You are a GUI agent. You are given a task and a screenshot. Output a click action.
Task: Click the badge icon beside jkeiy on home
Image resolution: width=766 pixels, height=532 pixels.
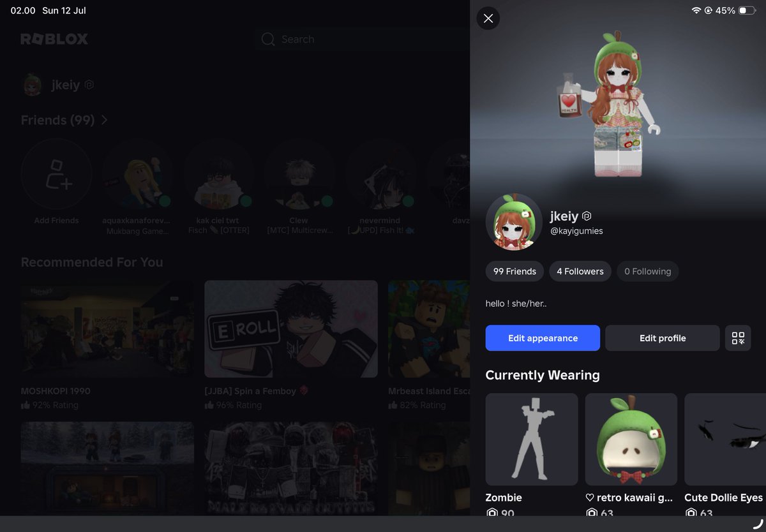pos(89,84)
